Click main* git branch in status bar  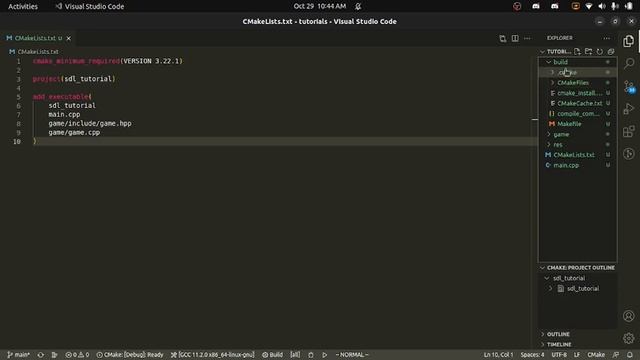(18, 355)
